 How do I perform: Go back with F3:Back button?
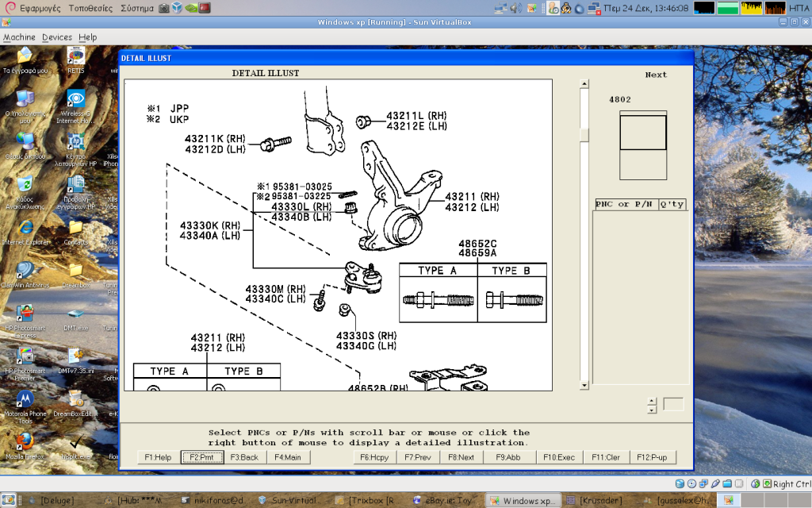tap(244, 457)
